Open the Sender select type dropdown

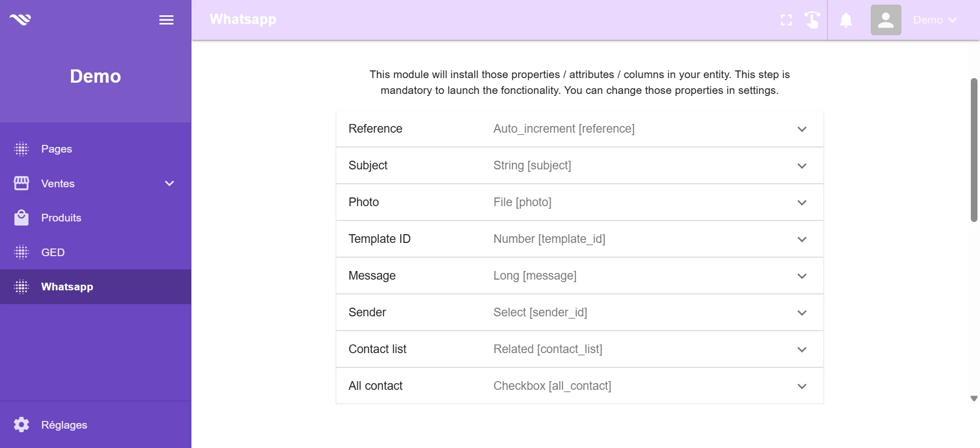pyautogui.click(x=802, y=313)
